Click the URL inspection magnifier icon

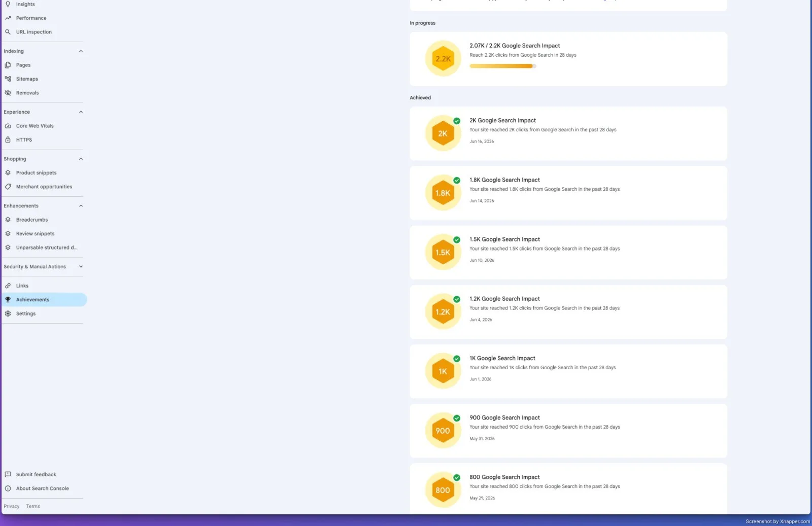(x=8, y=32)
